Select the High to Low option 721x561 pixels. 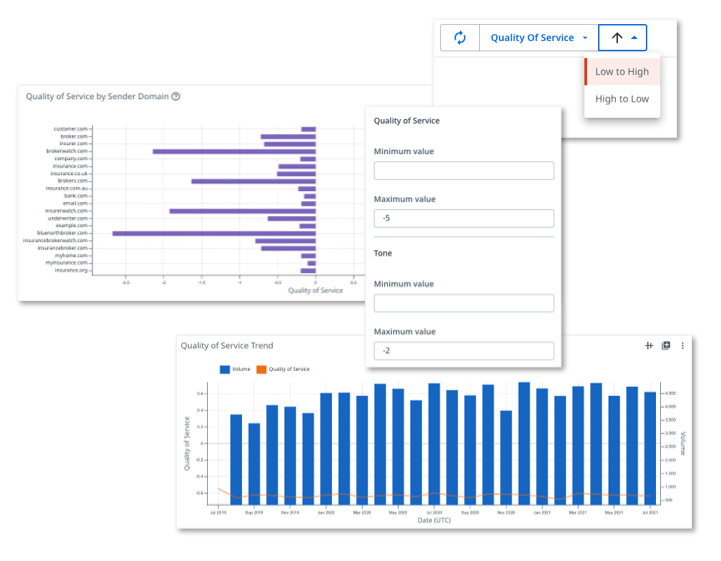click(622, 99)
